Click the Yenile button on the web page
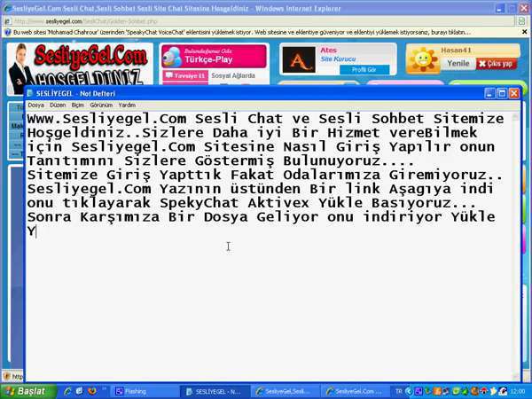This screenshot has width=532, height=399. pyautogui.click(x=458, y=64)
